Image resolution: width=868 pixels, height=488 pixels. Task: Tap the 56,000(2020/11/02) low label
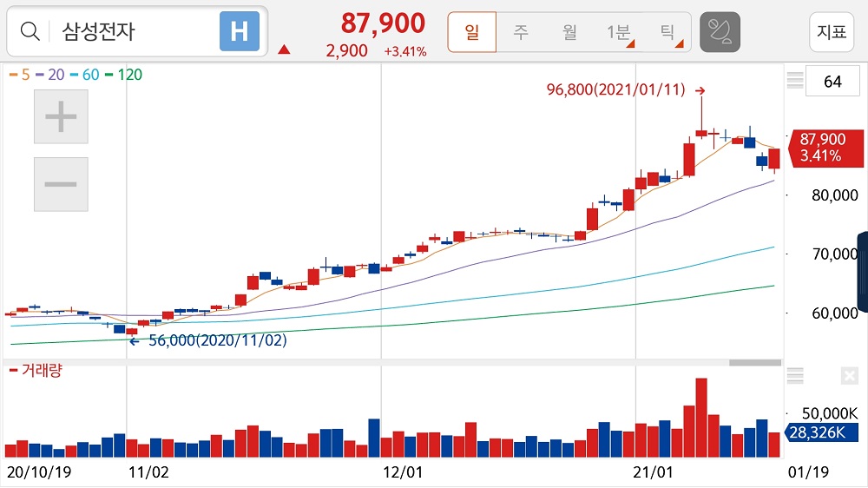pos(218,340)
